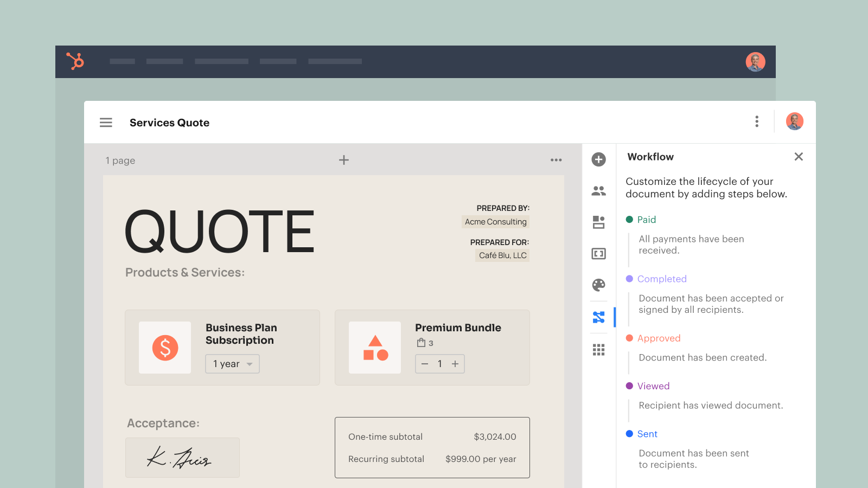Click the HubSpot sprocket logo
Screen dimensions: 868x488
(76, 61)
